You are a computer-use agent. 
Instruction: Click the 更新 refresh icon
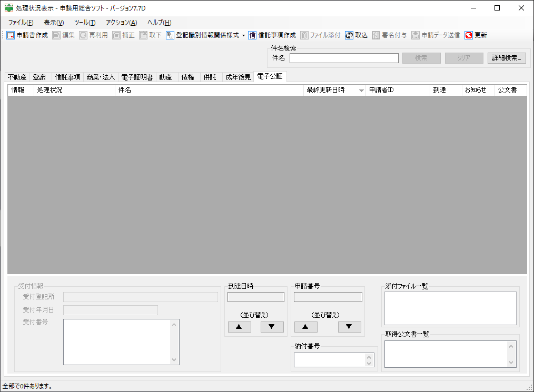[469, 35]
